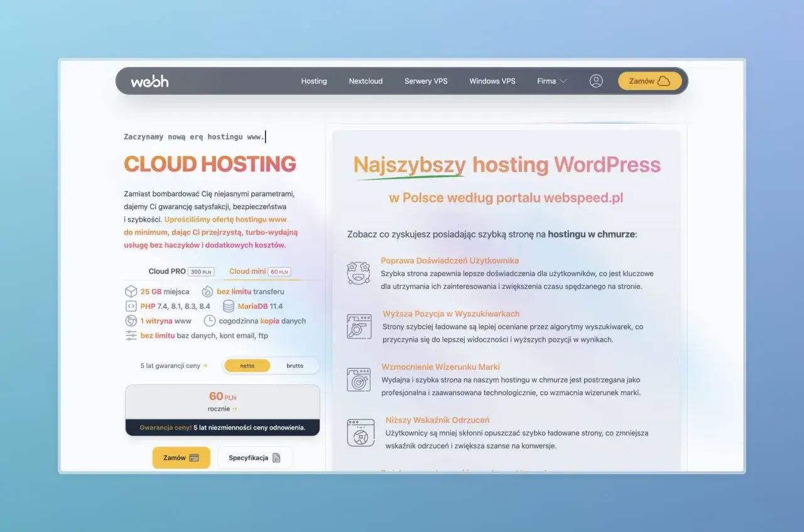
Task: Go to Windows VPS
Action: point(492,81)
